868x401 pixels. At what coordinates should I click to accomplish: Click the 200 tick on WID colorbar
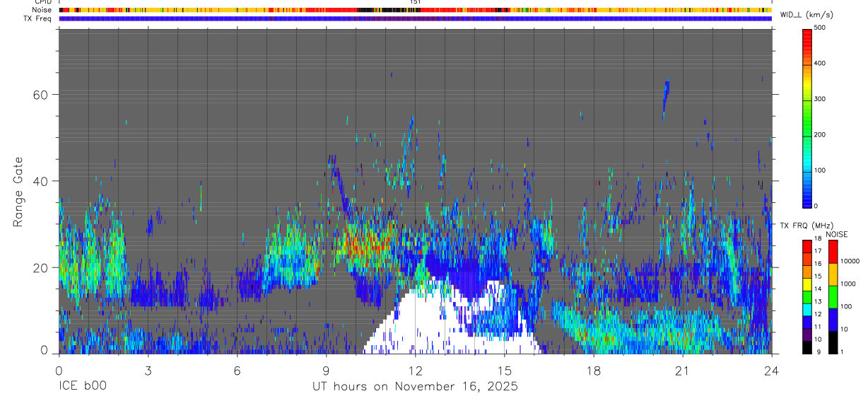pos(821,134)
